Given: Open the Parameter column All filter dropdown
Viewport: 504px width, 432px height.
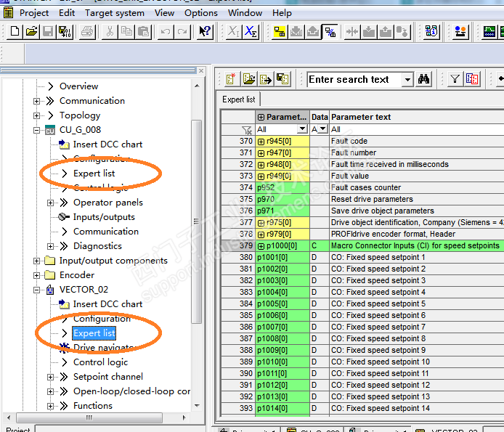Looking at the screenshot, I should point(302,129).
